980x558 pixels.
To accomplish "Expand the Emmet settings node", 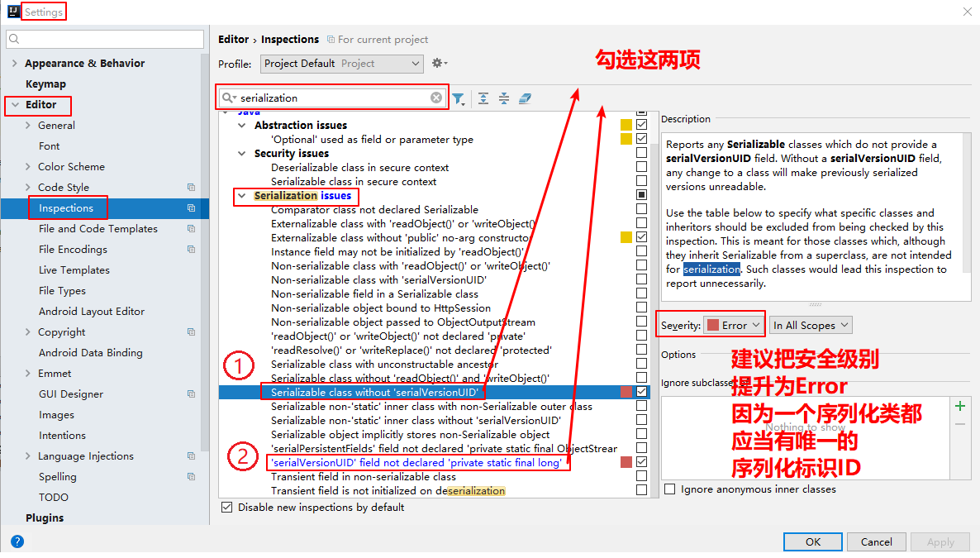I will (x=27, y=373).
